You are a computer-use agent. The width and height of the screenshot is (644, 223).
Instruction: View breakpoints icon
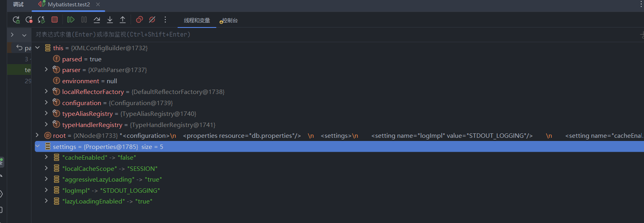(x=139, y=20)
